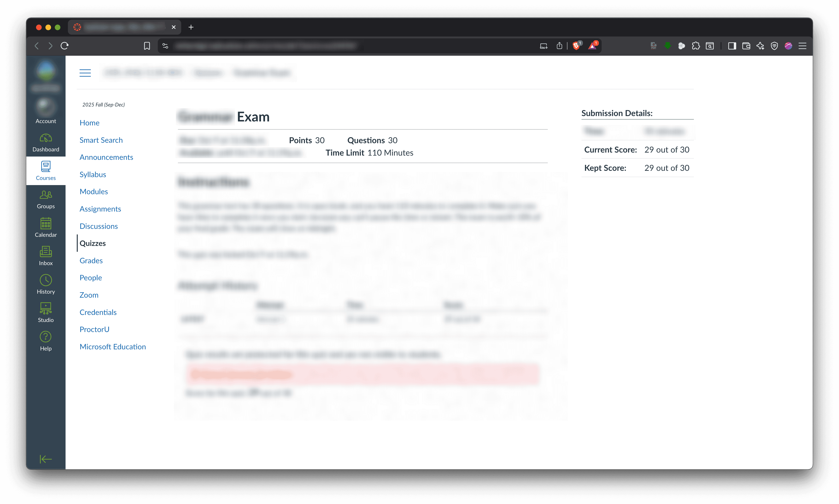Toggle the browser sidebar panel icon
Image resolution: width=839 pixels, height=504 pixels.
point(732,46)
